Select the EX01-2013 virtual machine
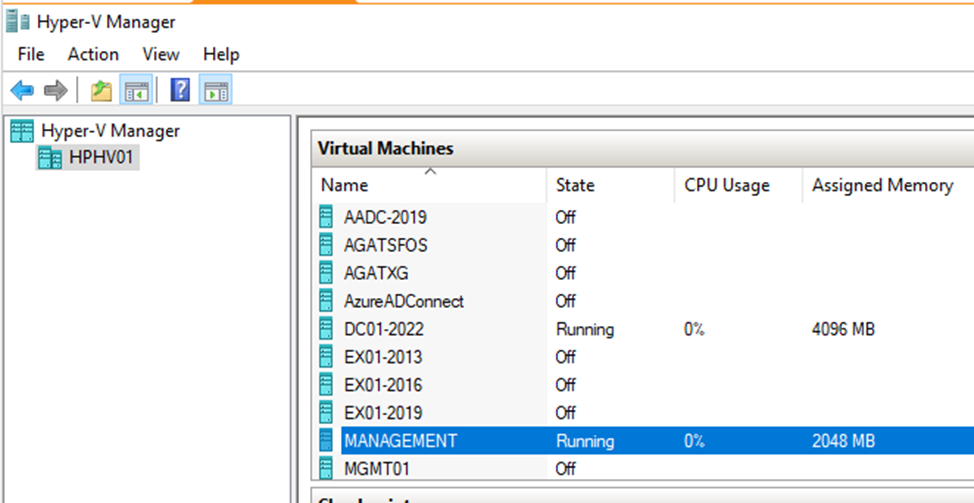Viewport: 974px width, 503px height. [x=383, y=357]
